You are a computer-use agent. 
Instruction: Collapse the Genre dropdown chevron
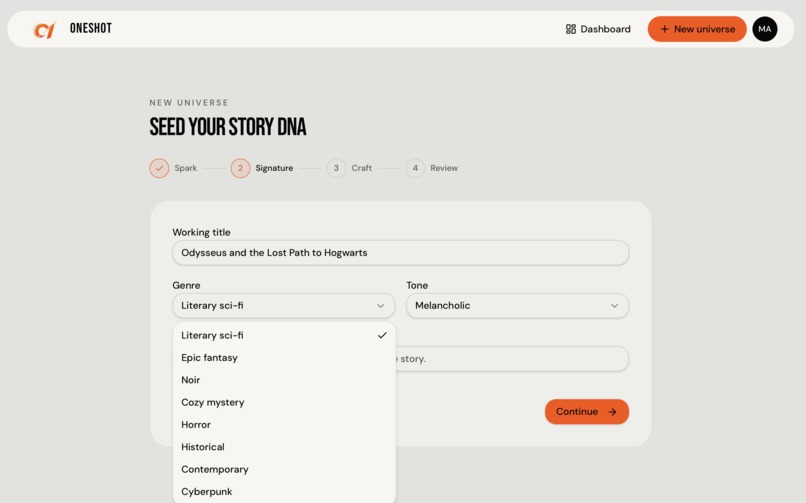coord(380,306)
